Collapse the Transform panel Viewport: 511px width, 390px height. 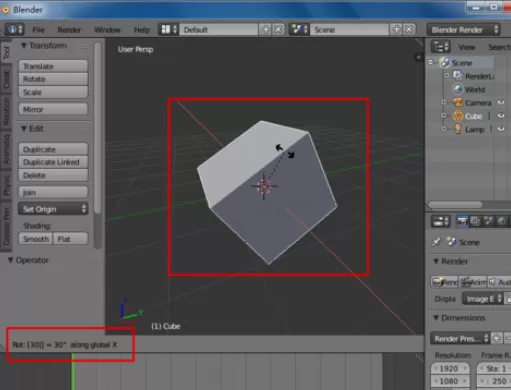point(24,46)
